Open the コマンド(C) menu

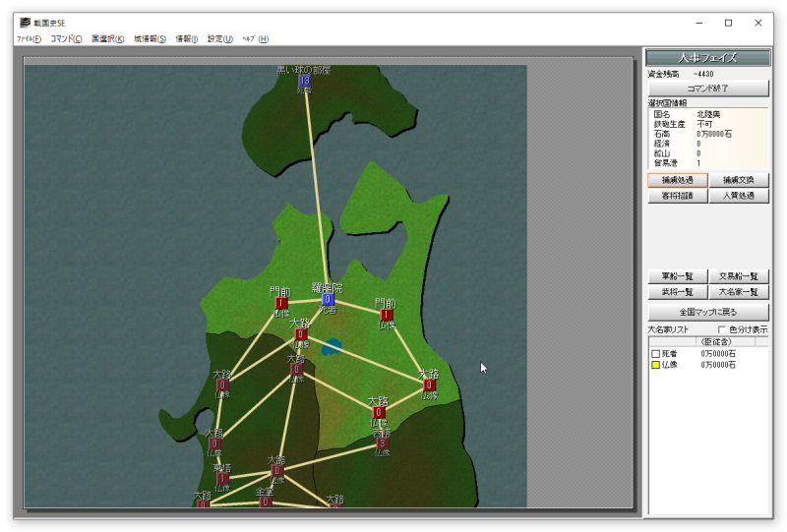[66, 38]
